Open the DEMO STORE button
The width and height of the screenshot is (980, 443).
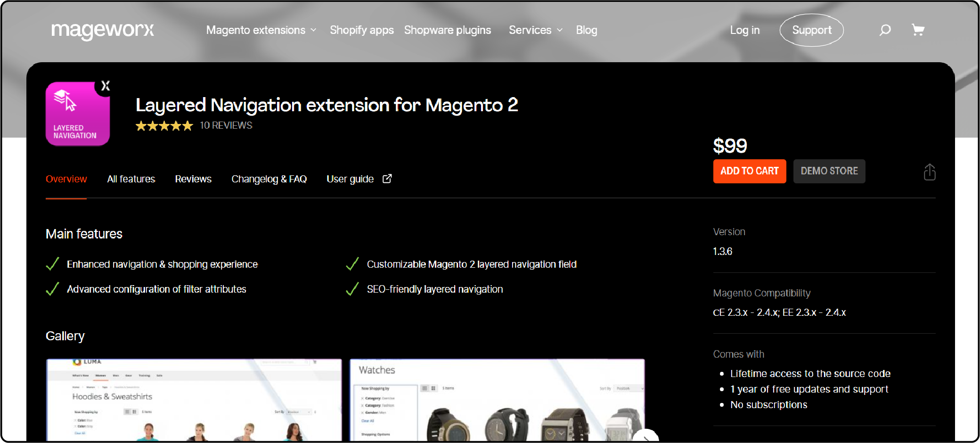pos(829,171)
